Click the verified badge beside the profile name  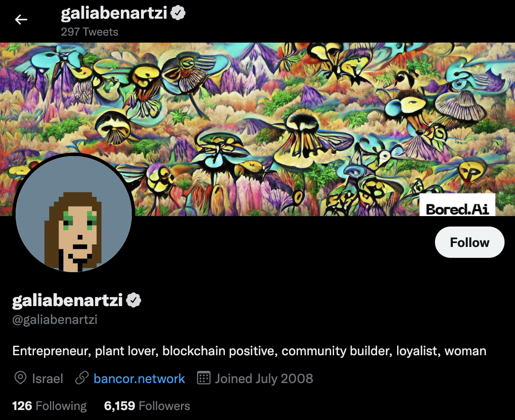134,300
